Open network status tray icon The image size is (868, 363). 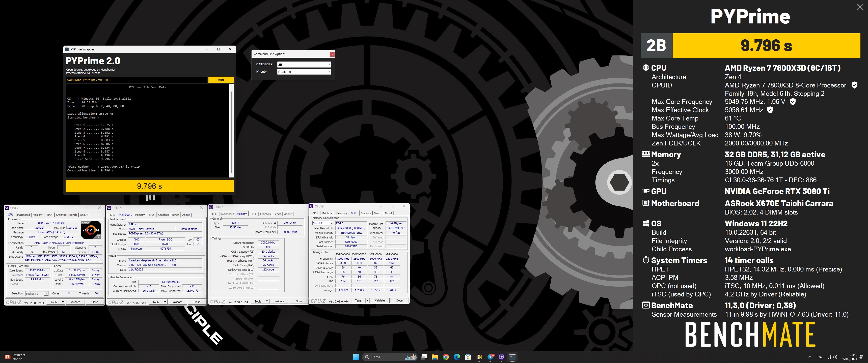click(829, 357)
